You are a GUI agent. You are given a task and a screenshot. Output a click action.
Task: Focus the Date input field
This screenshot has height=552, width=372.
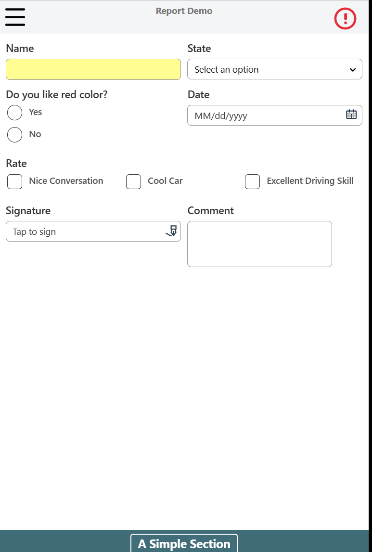(275, 115)
